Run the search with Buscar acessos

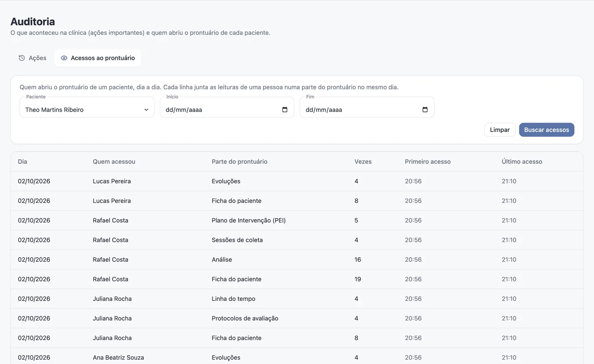[547, 130]
